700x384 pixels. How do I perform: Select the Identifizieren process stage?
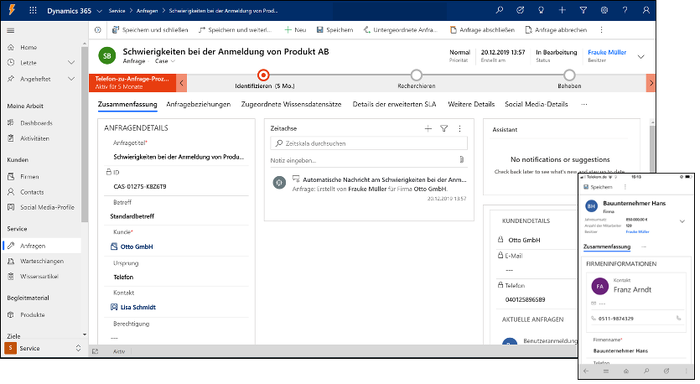point(264,75)
